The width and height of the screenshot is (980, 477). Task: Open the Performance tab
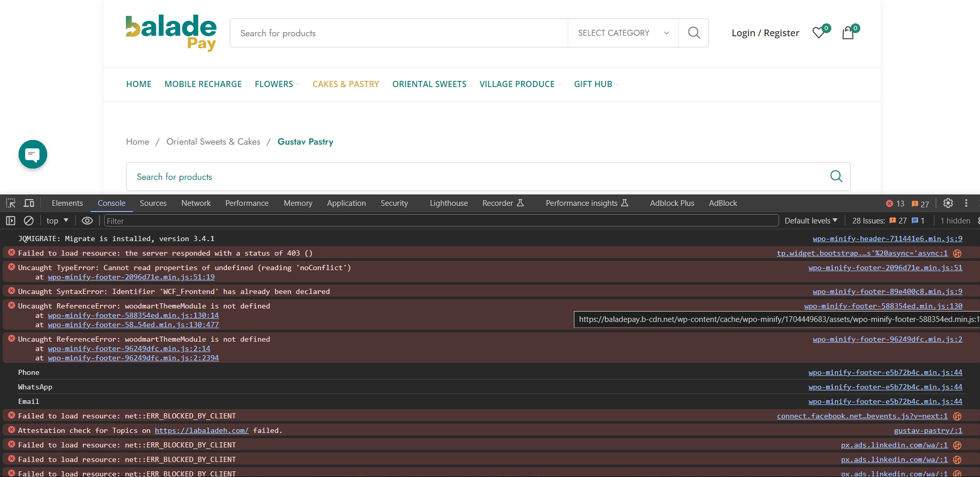[x=247, y=203]
